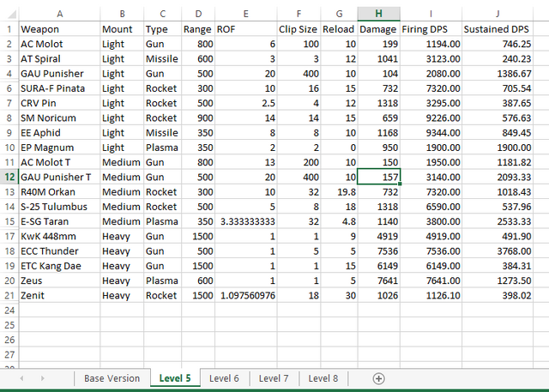Screen dimensions: 549x392
Task: Select row 12 header
Action: (x=9, y=176)
